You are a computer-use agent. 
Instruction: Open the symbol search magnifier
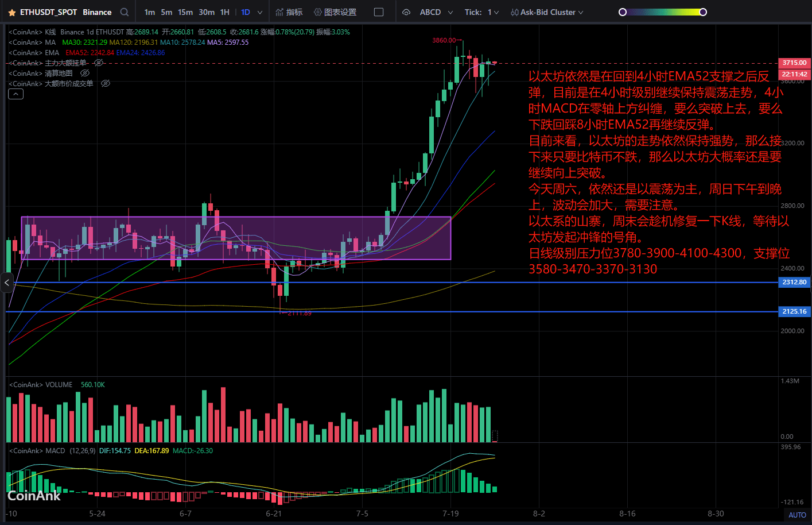coord(125,12)
